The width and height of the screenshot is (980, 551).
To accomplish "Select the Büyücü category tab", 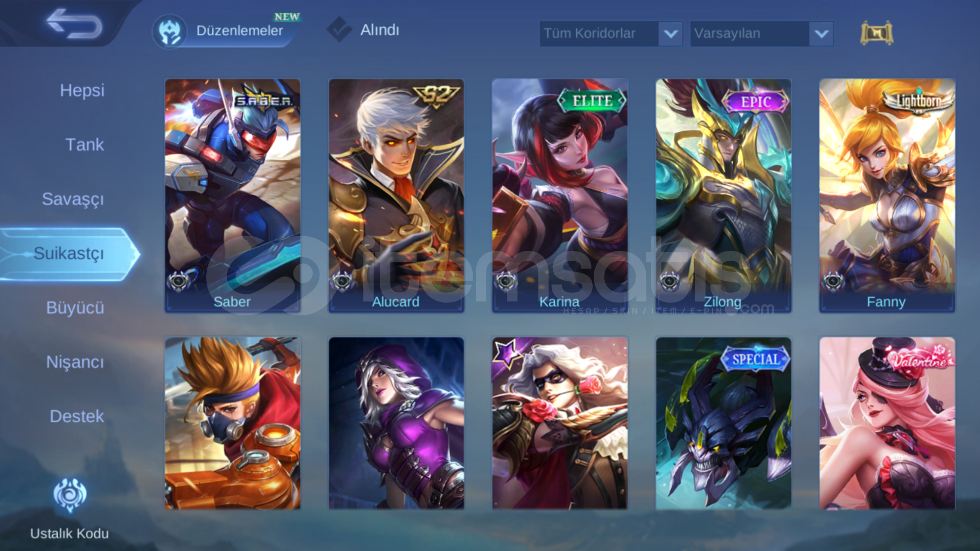I will coord(75,308).
